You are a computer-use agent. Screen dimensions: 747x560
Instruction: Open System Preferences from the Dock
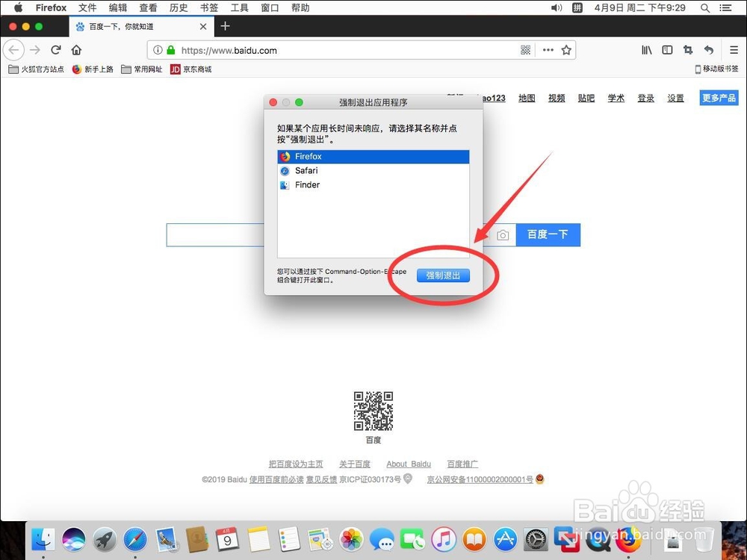(536, 540)
